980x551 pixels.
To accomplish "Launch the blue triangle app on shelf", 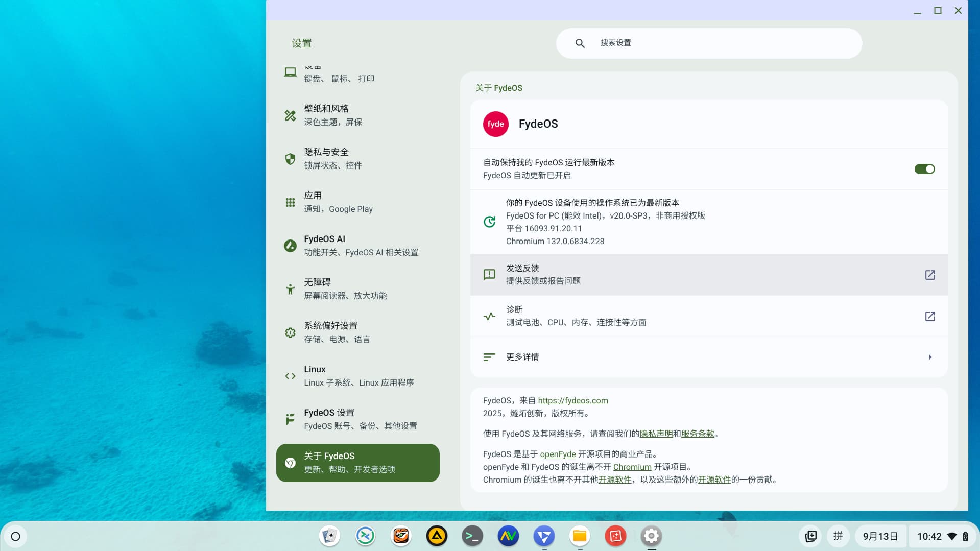I will [x=544, y=536].
